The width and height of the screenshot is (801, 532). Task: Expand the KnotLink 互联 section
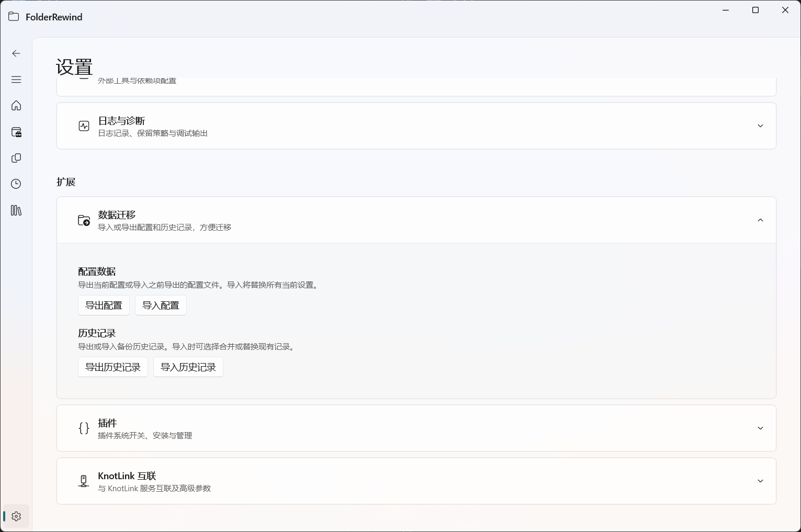pos(760,481)
